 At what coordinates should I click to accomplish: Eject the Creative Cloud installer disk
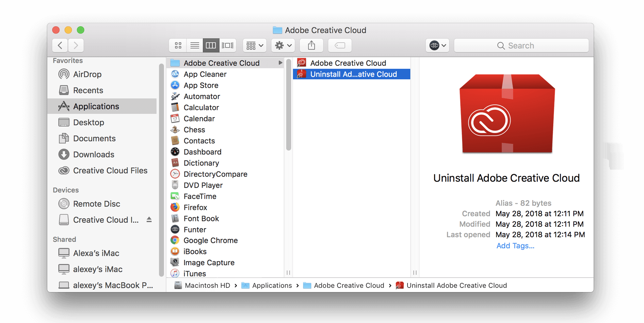click(149, 220)
